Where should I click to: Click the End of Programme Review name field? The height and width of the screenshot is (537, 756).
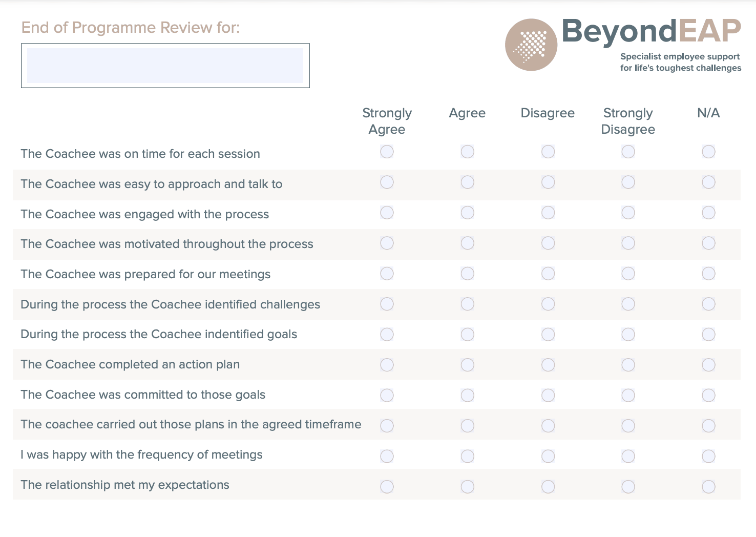click(x=165, y=66)
